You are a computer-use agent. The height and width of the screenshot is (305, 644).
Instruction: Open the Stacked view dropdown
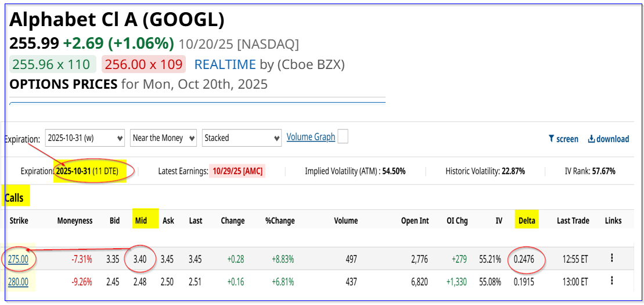[x=242, y=138]
